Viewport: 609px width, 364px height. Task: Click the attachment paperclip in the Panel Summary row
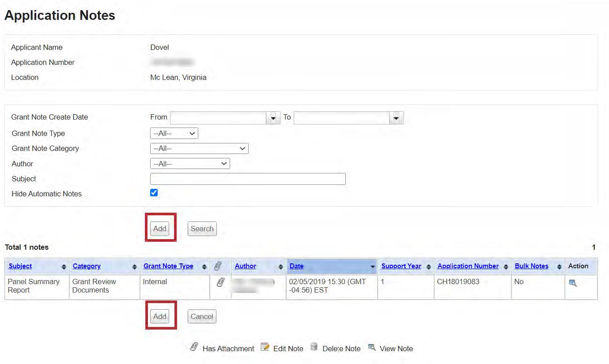[x=220, y=282]
